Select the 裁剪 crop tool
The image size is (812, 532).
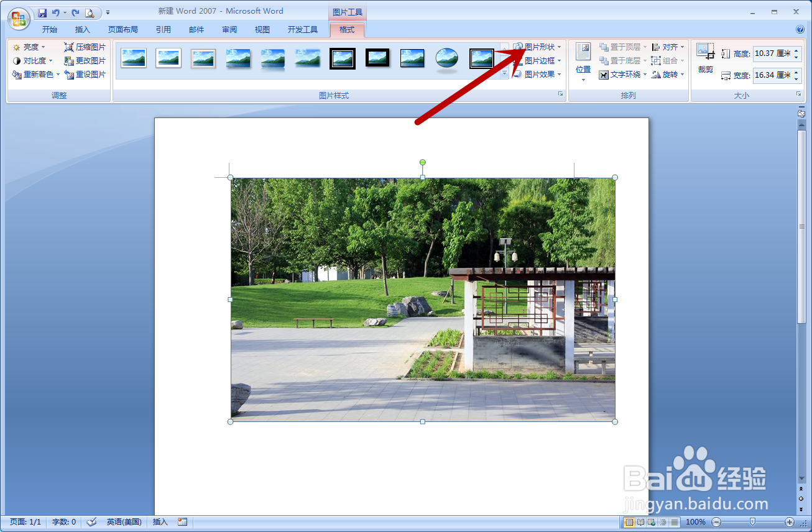(706, 58)
